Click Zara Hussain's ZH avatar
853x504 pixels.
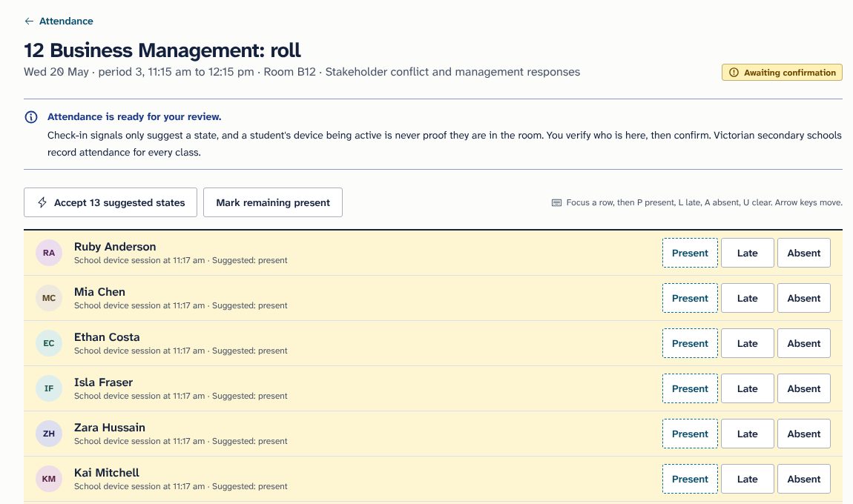49,434
